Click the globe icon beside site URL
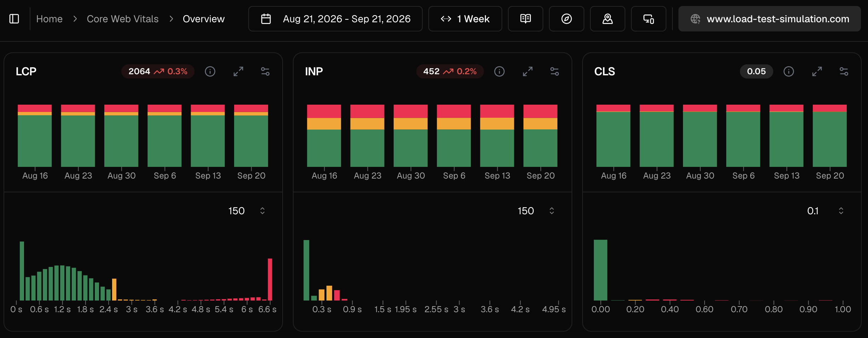 click(695, 19)
